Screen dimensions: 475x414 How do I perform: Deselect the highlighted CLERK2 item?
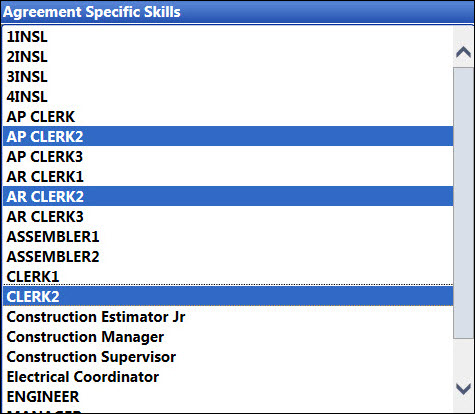pos(228,296)
